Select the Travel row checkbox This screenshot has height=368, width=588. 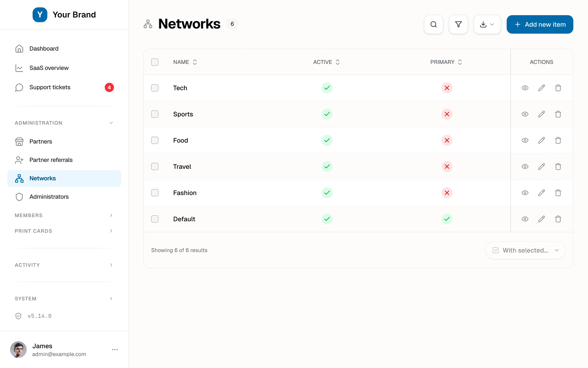tap(155, 167)
